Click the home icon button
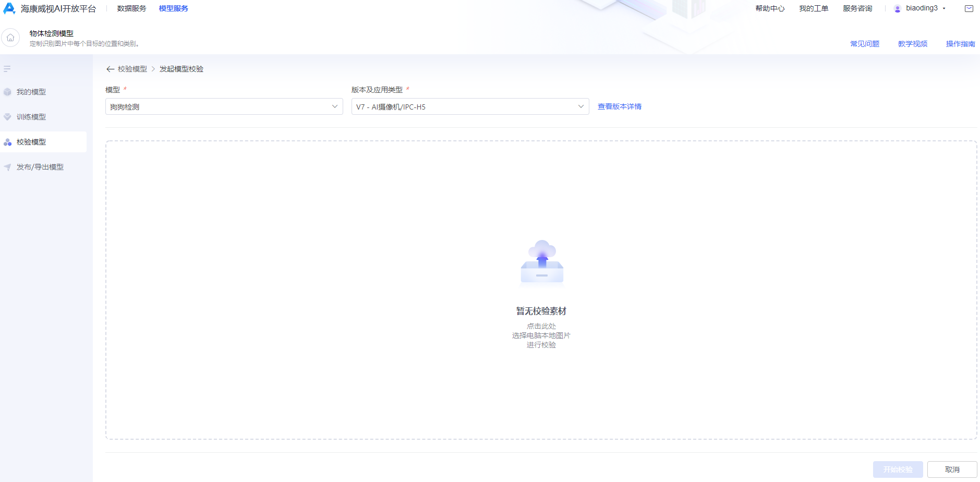This screenshot has width=980, height=482. pos(10,38)
